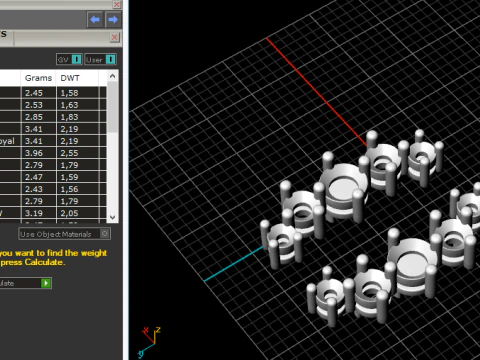480x360 pixels.
Task: Select the 1,83 DWT cell
Action: click(x=78, y=117)
